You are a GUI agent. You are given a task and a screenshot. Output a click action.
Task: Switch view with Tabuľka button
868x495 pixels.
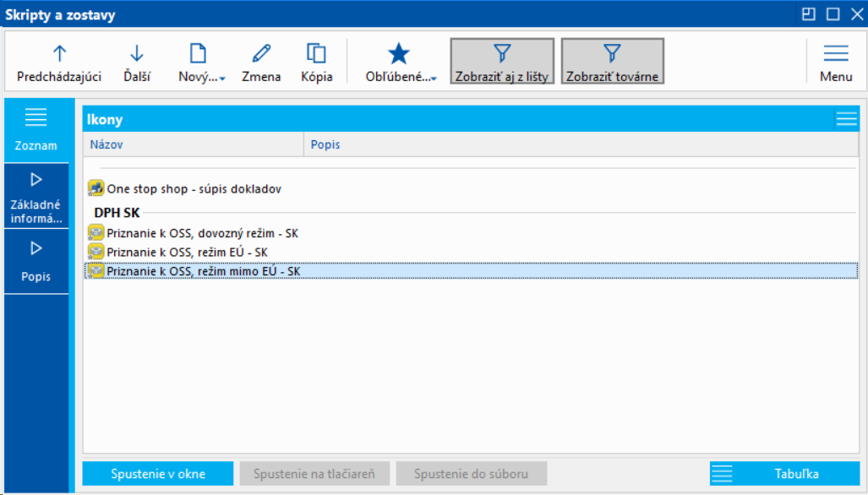click(x=784, y=474)
